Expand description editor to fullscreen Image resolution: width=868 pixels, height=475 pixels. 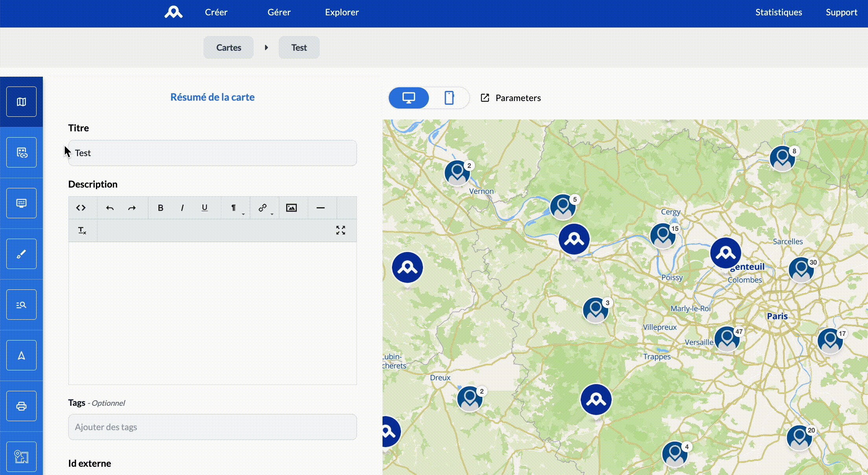(x=340, y=230)
